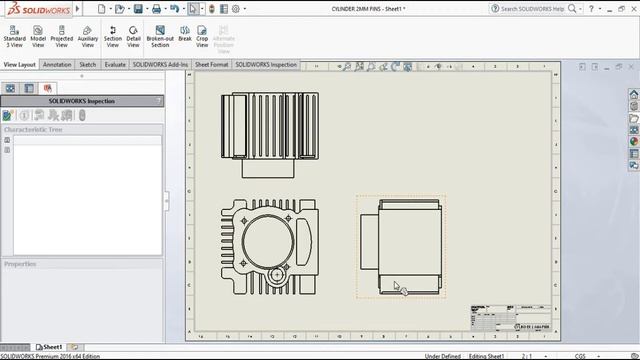Activate the Select cursor tool
This screenshot has width=640, height=360.
coord(193,9)
